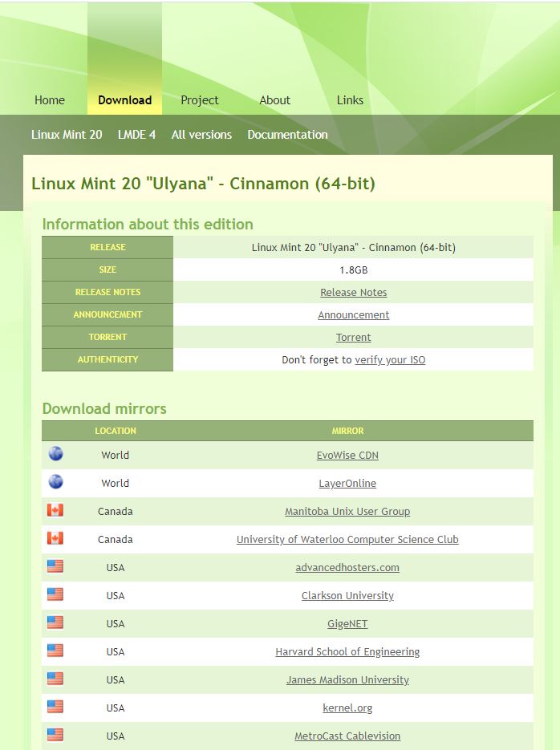Open the Project tab

click(200, 100)
